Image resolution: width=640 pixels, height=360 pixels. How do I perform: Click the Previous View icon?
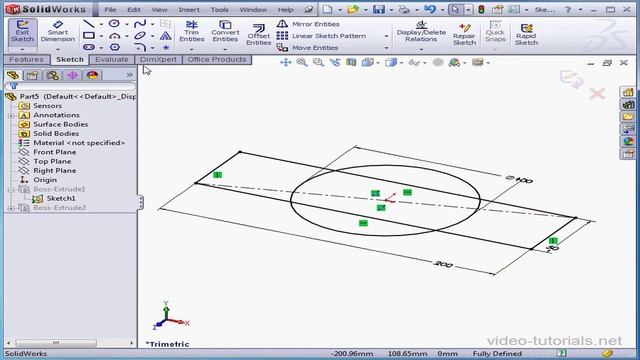(x=335, y=62)
